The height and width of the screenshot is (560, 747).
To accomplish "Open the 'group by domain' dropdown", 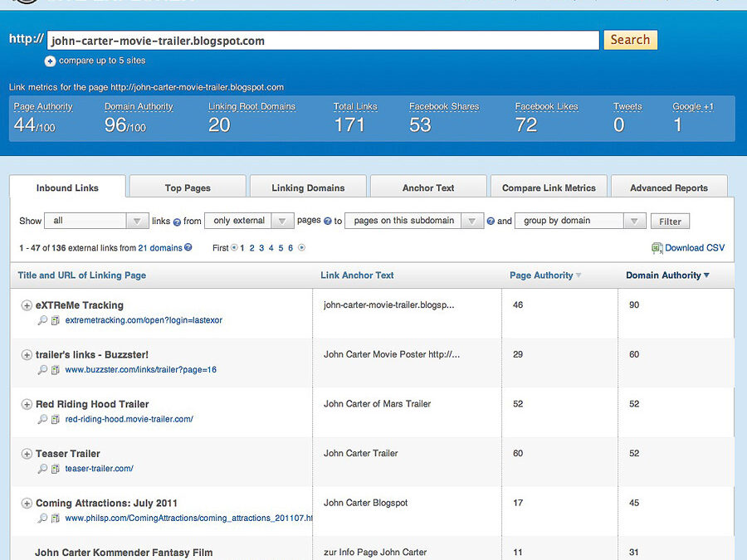I will coord(579,221).
